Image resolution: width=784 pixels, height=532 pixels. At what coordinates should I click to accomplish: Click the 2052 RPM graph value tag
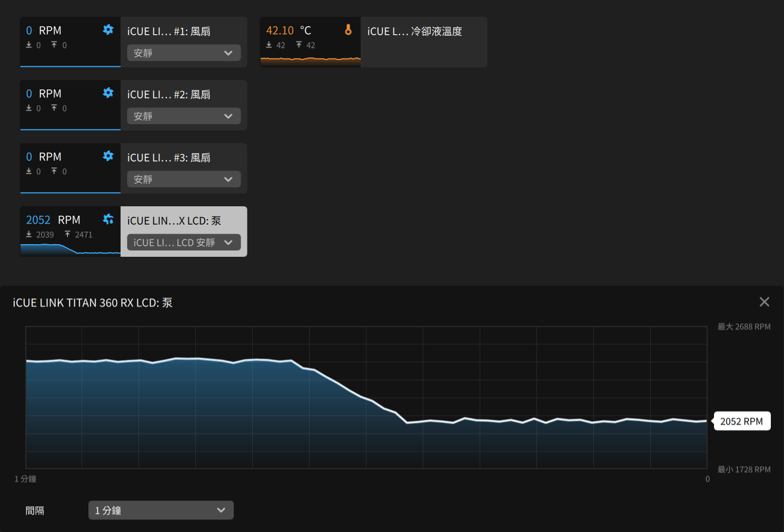(x=741, y=421)
